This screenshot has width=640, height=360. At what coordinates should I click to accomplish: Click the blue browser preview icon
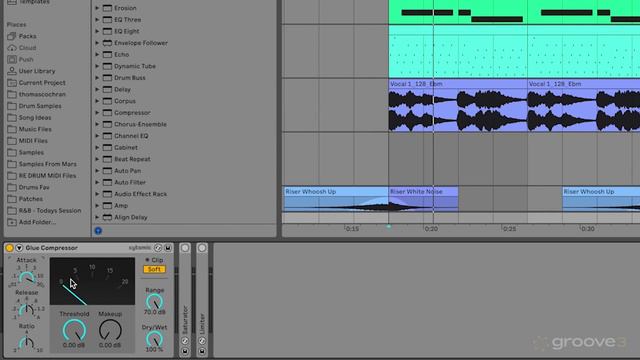pyautogui.click(x=98, y=231)
